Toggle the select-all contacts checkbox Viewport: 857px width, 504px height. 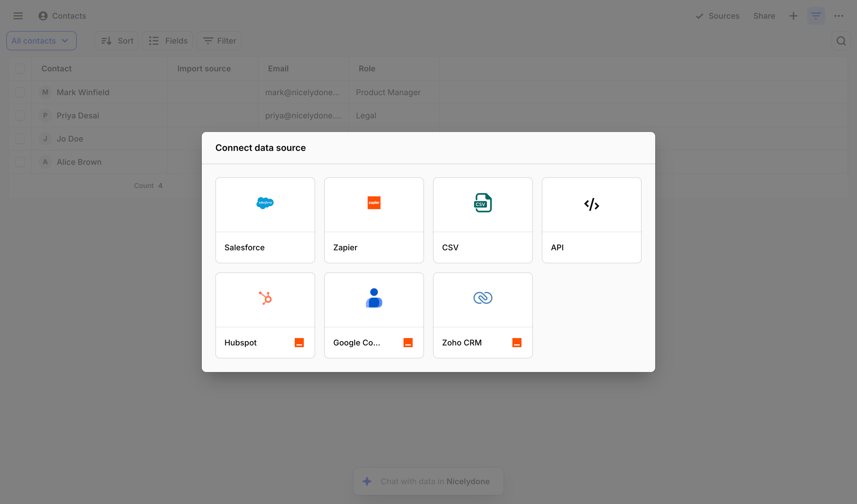pos(20,69)
